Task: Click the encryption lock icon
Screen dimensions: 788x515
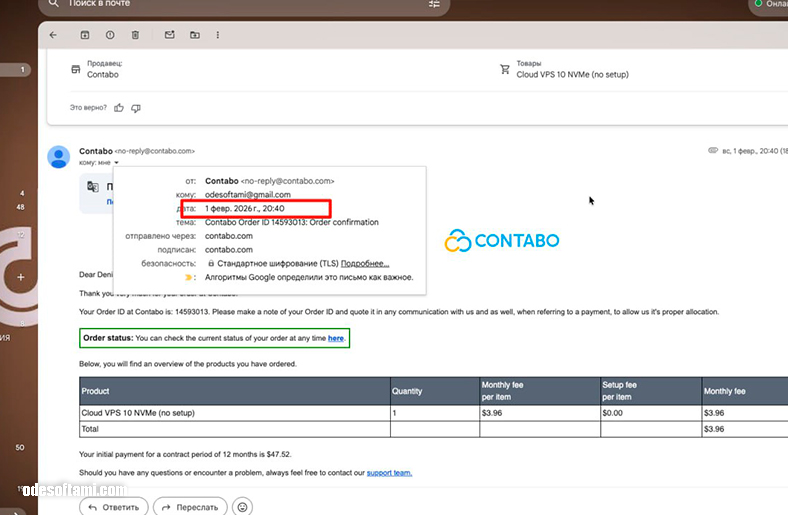Action: [211, 263]
